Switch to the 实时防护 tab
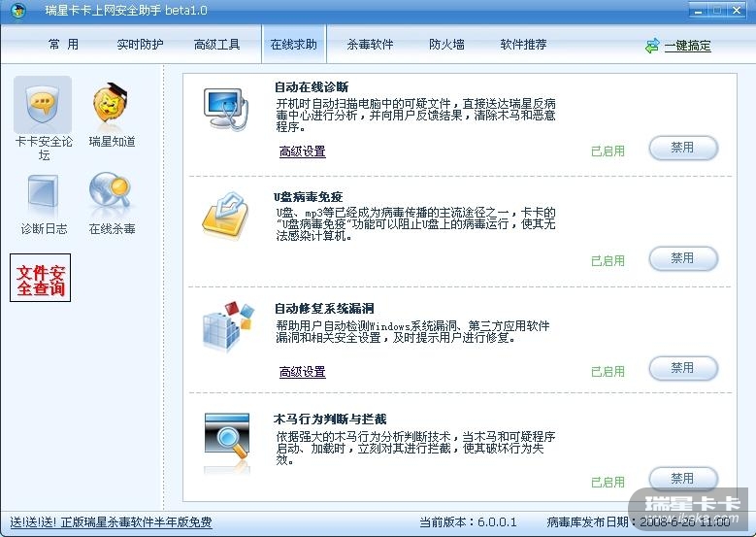This screenshot has height=537, width=756. [x=140, y=45]
